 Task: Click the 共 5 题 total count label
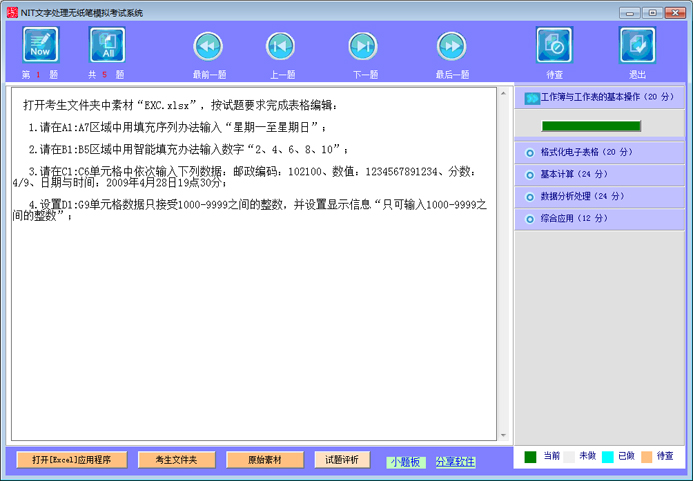click(x=106, y=75)
